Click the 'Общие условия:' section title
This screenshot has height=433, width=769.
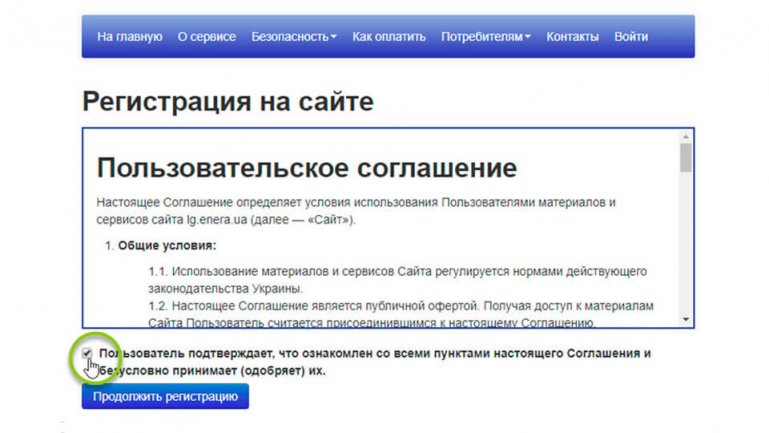(167, 245)
